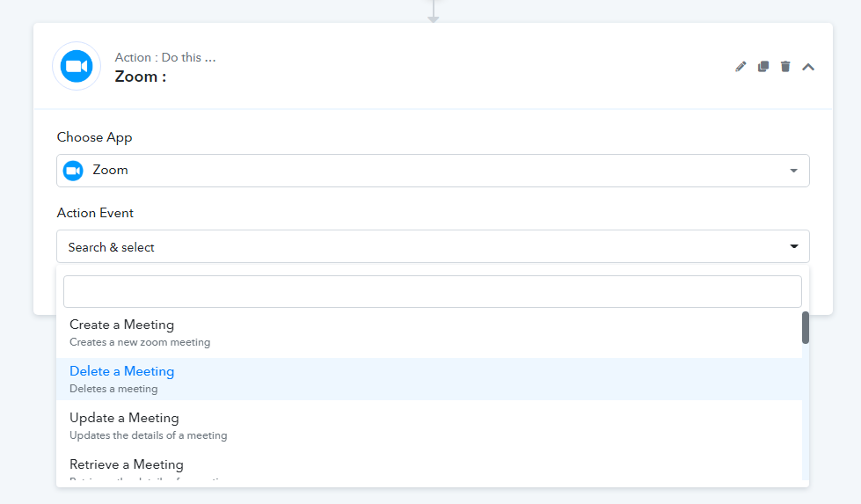Click the large Zoom logo in action header
Screen dimensions: 861x504
(77, 66)
